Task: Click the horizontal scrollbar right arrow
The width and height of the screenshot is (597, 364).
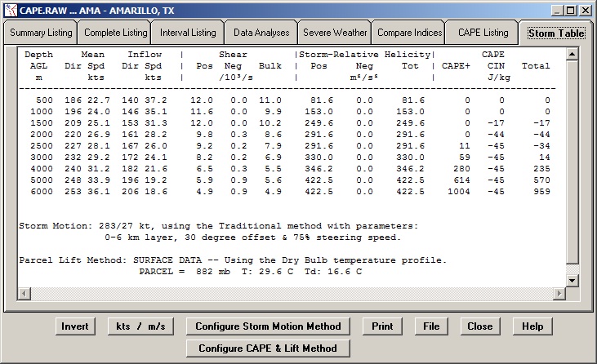Action: (x=559, y=293)
